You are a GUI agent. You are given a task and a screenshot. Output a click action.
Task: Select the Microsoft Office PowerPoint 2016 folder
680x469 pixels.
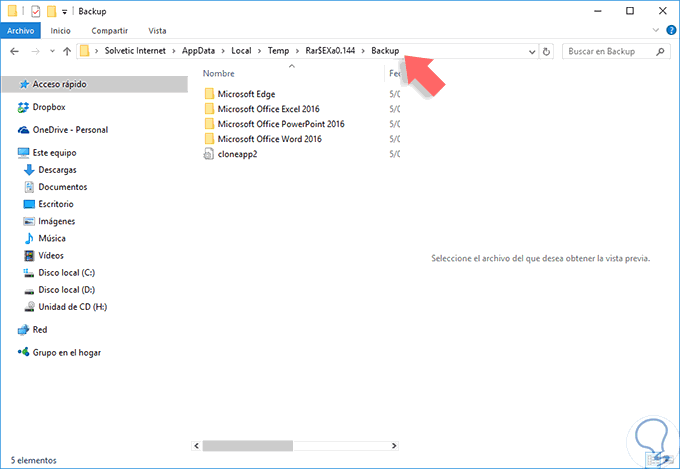pos(281,124)
